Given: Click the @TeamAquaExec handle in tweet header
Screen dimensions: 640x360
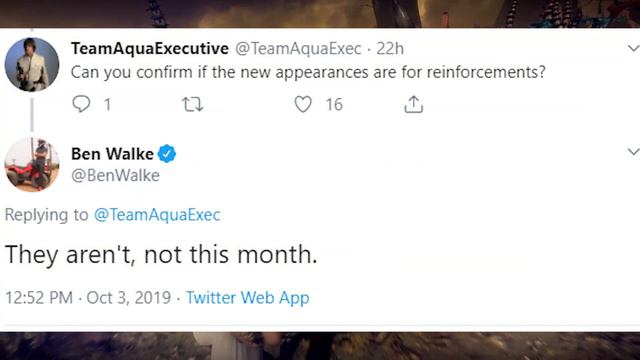Looking at the screenshot, I should pos(298,49).
